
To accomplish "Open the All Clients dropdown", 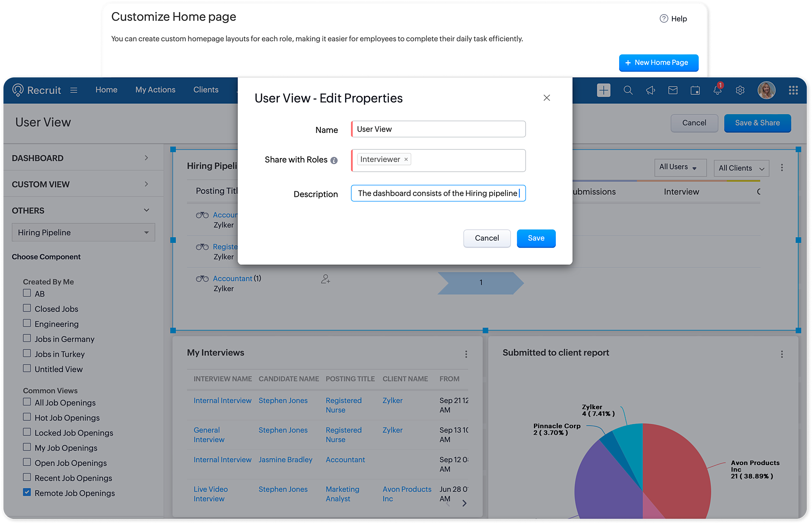I will click(741, 168).
